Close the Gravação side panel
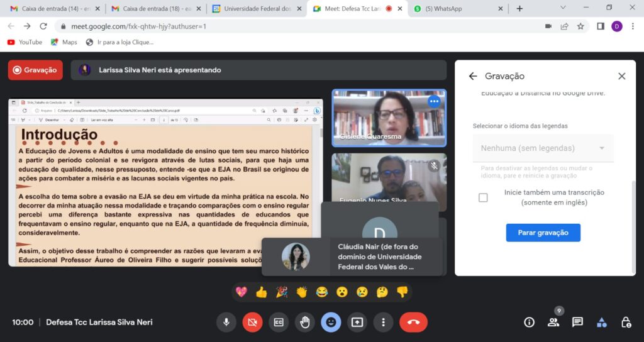Screen dimensions: 644x342 click(x=622, y=76)
